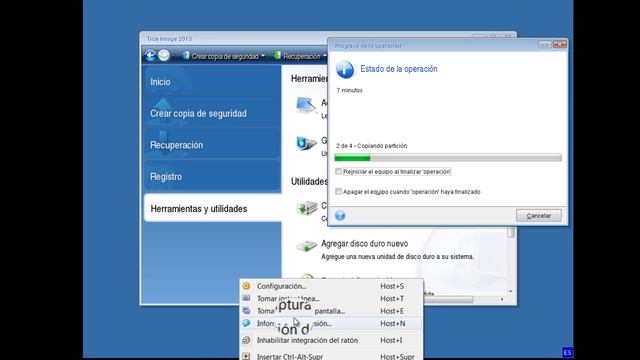Choose Tomar instantánea... menu entry
The image size is (640, 360).
331,298
